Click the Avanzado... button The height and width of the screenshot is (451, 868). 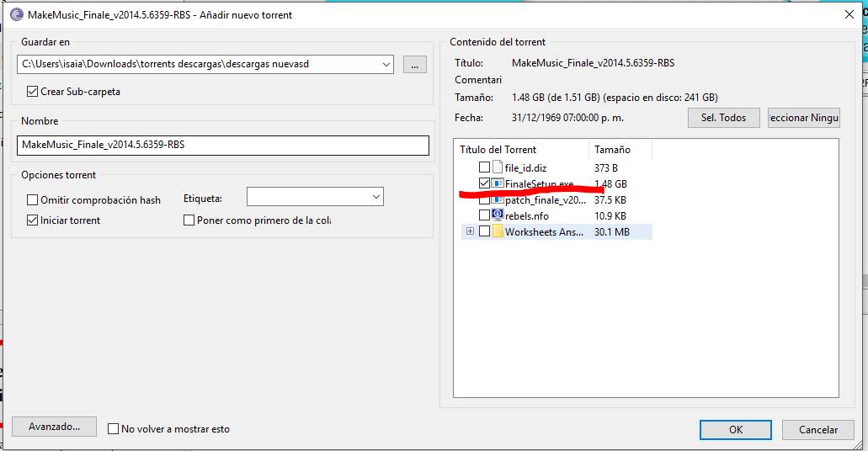coord(54,427)
